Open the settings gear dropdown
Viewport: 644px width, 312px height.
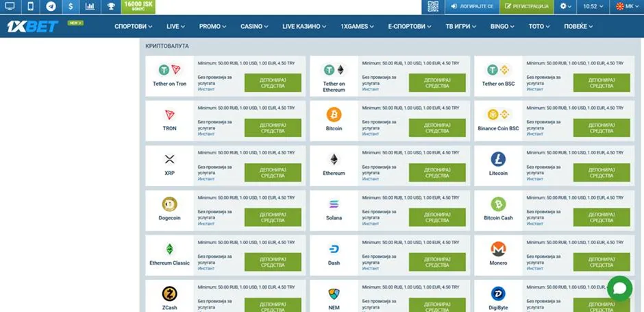pos(565,7)
